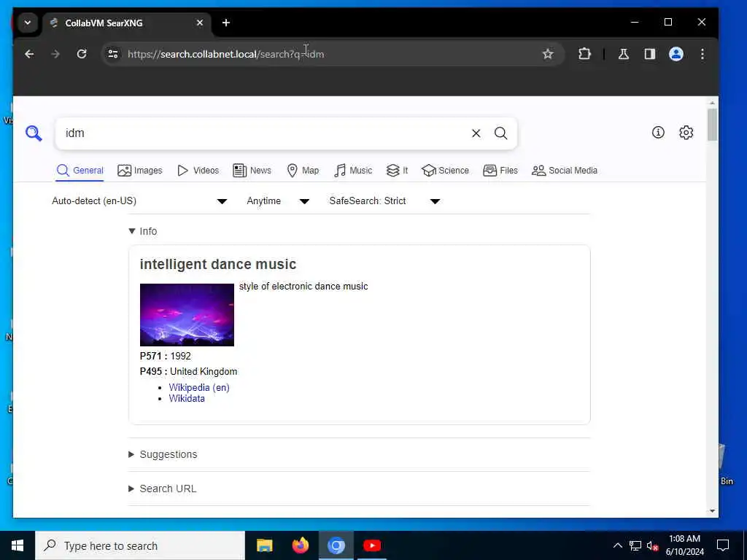Open Chrome Labs flask icon
Screen dimensions: 747x560
(623, 54)
